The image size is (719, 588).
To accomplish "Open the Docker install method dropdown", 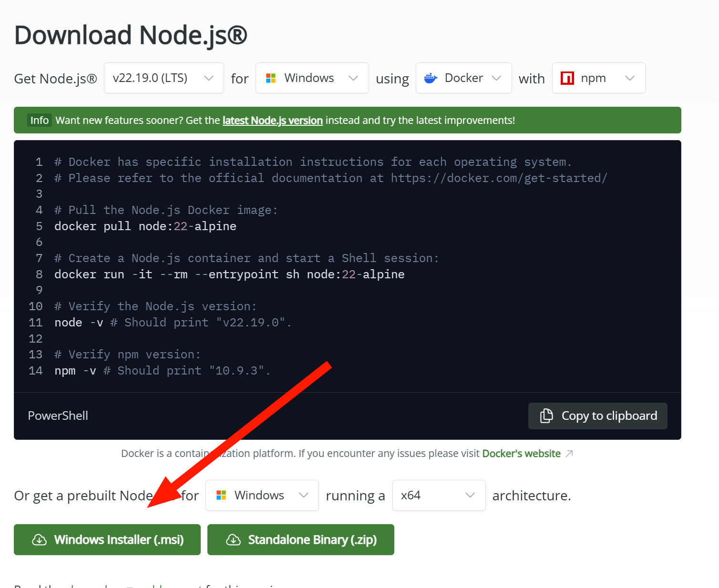I will pos(463,78).
